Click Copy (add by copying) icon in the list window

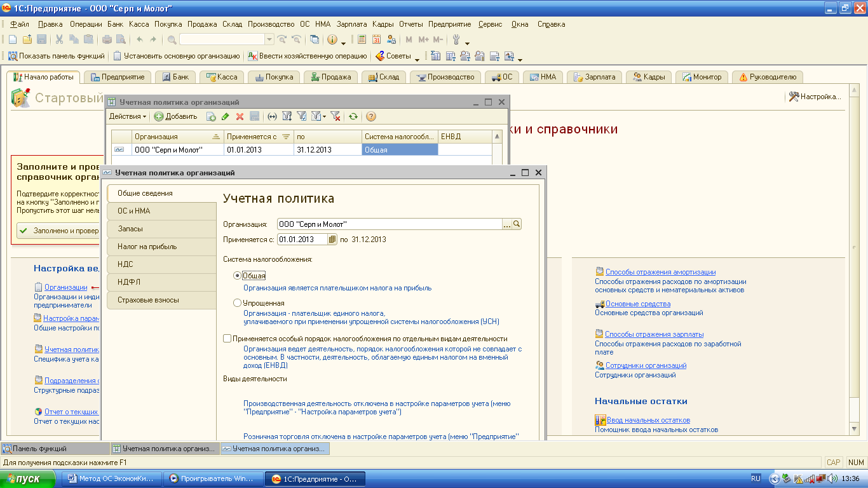coord(211,116)
